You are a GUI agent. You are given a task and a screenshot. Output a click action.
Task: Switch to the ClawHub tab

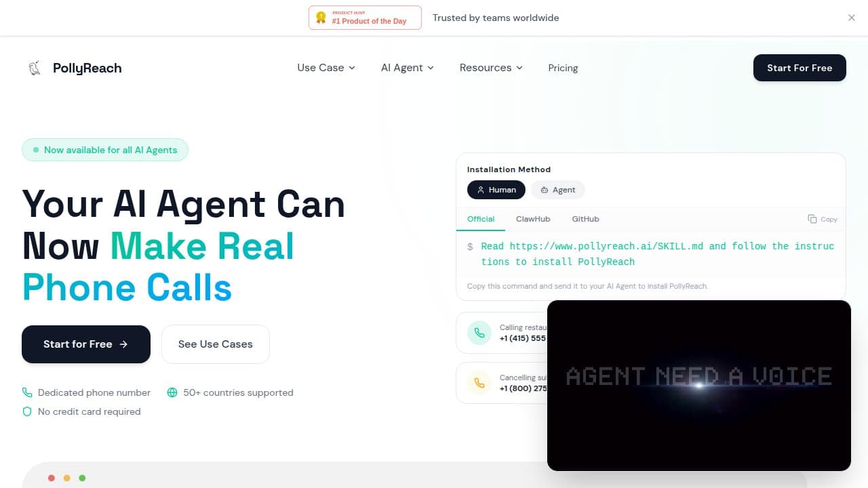coord(533,219)
